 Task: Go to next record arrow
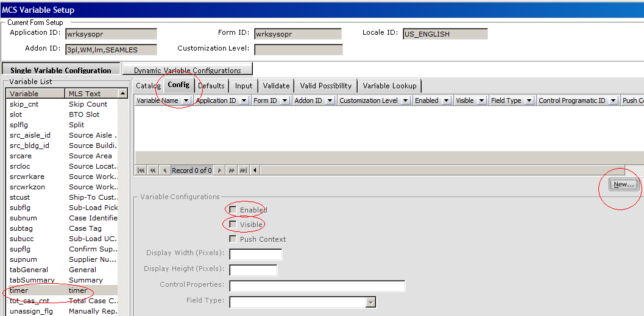220,170
